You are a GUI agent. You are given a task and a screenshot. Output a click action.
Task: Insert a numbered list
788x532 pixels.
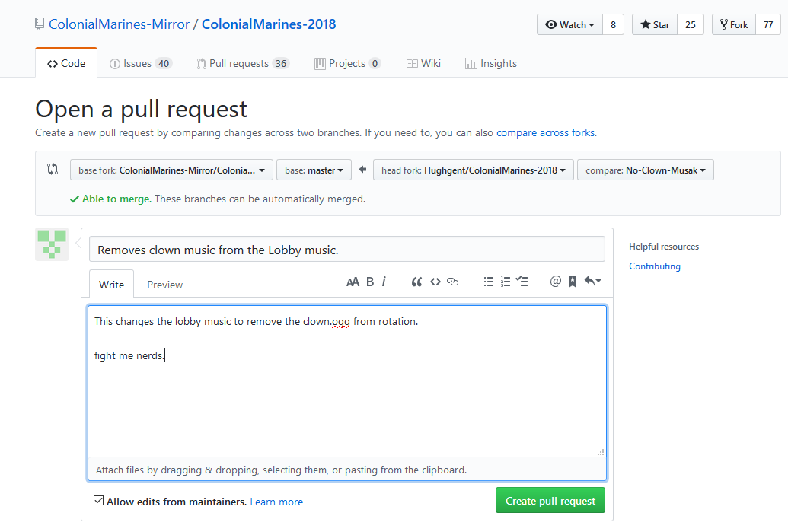(506, 282)
